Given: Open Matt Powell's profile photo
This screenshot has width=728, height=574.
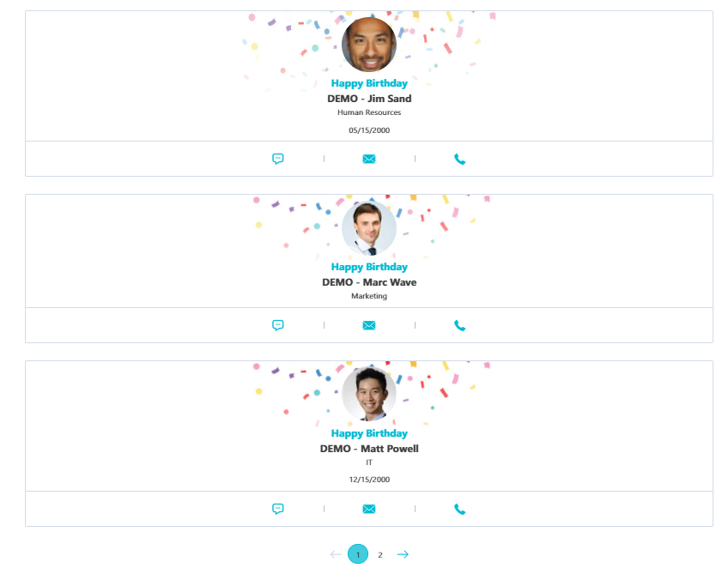Looking at the screenshot, I should pyautogui.click(x=369, y=394).
